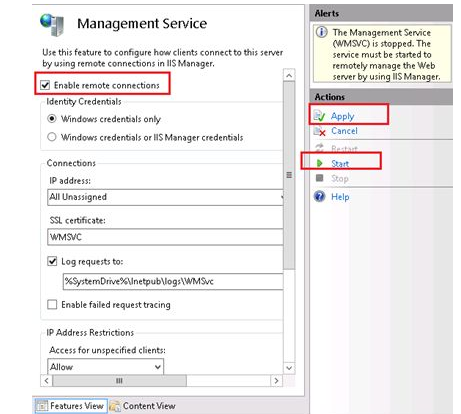The height and width of the screenshot is (414, 461).
Task: Uncheck Enable remote connections checkbox
Action: [45, 85]
